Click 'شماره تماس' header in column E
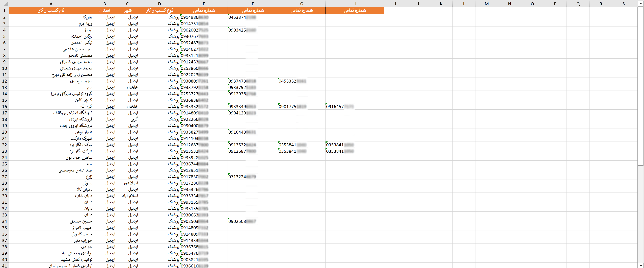Screen dimensions: 644x268 204,10
